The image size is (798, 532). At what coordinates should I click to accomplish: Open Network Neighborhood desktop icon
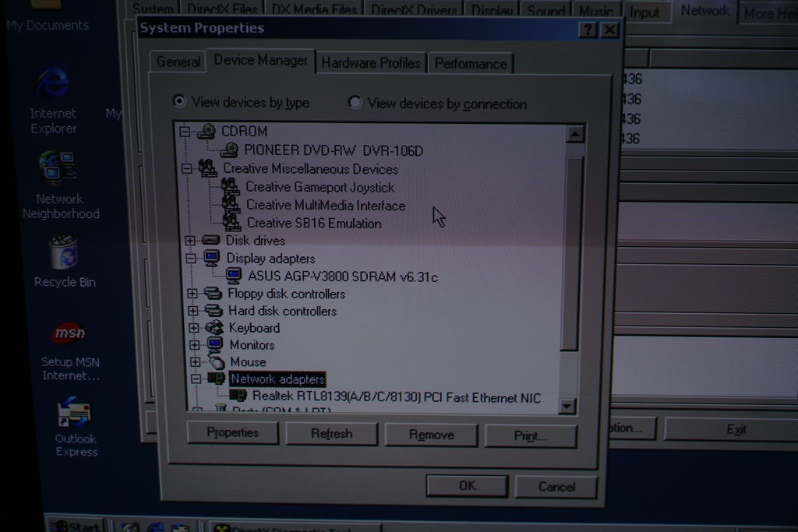click(x=58, y=167)
